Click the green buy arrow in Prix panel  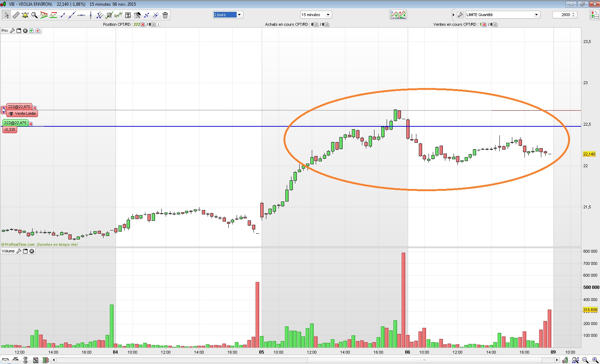(x=32, y=31)
